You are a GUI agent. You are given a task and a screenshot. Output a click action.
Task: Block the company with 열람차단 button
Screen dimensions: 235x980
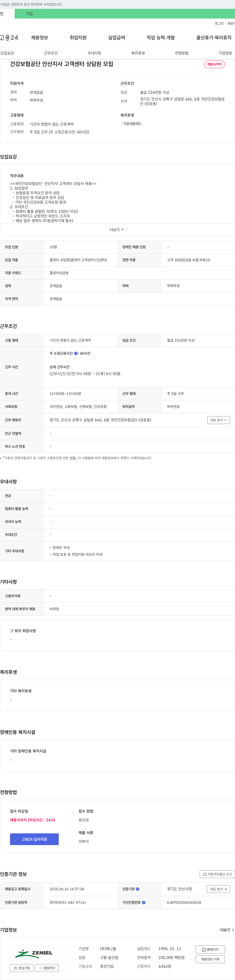(47, 968)
